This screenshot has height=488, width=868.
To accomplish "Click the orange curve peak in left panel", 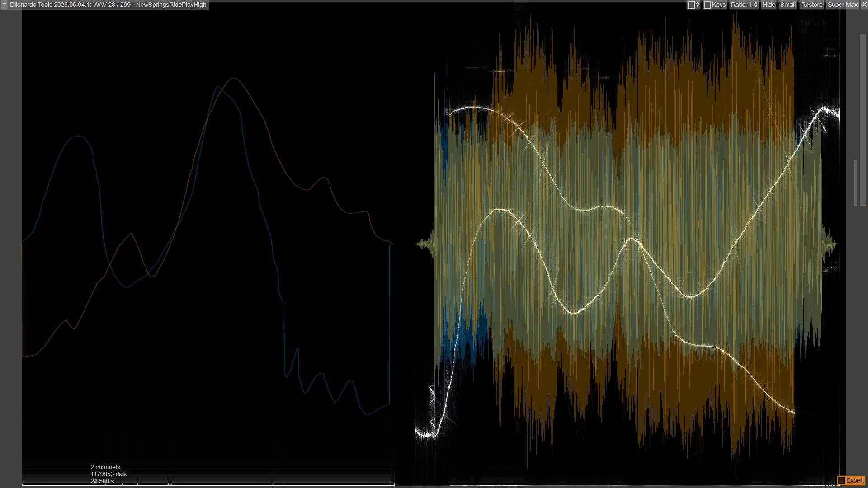I will pyautogui.click(x=233, y=79).
